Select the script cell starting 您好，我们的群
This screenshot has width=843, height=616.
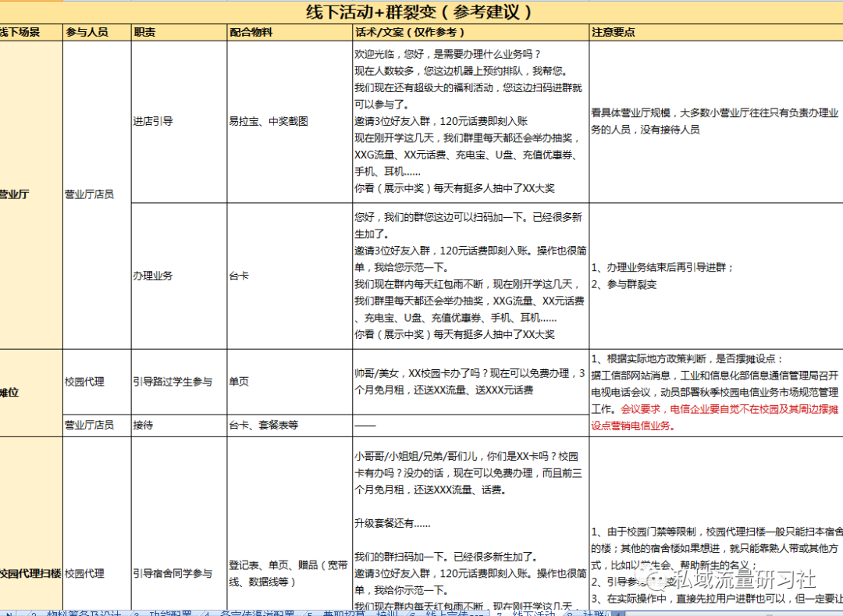click(x=471, y=276)
